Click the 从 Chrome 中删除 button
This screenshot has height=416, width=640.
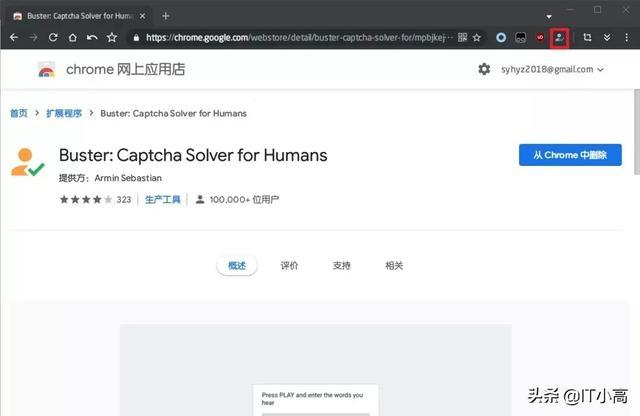pyautogui.click(x=570, y=155)
